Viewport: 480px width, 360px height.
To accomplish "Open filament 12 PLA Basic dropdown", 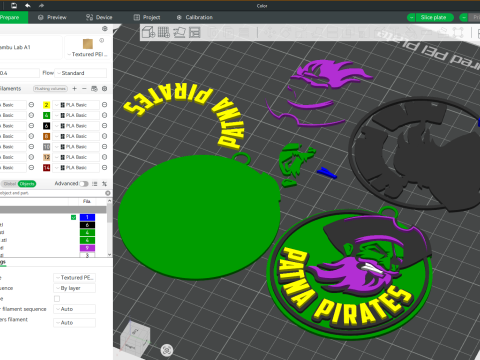I will [x=76, y=157].
